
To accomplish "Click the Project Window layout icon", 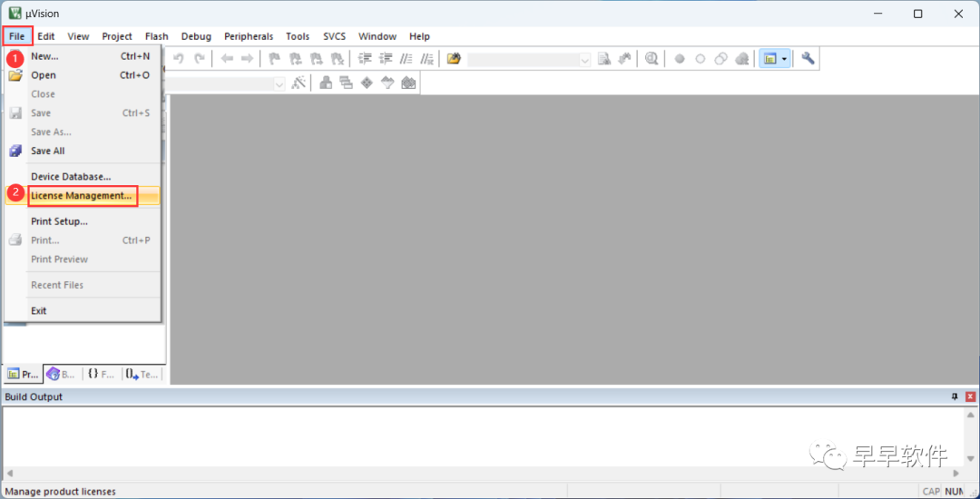I will coord(770,59).
